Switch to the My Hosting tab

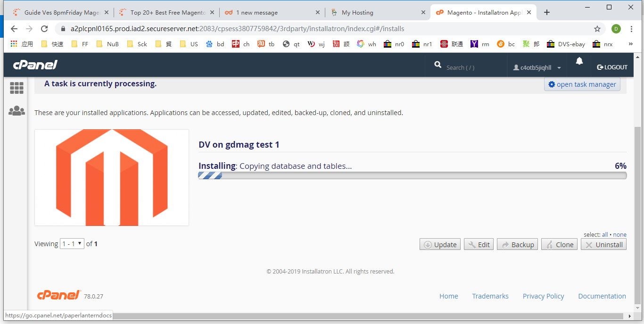tap(378, 12)
